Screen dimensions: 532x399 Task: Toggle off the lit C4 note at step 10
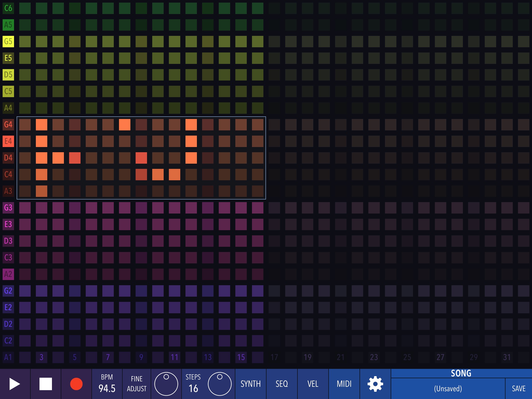point(158,175)
